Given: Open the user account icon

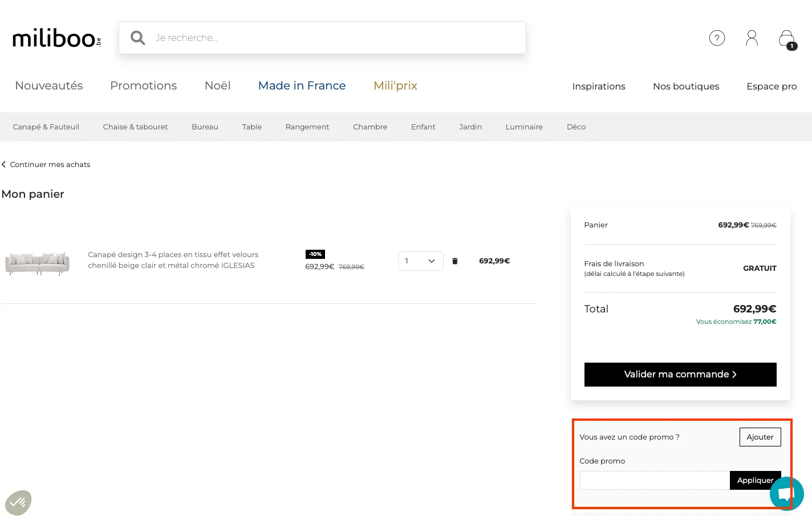Looking at the screenshot, I should tap(752, 38).
